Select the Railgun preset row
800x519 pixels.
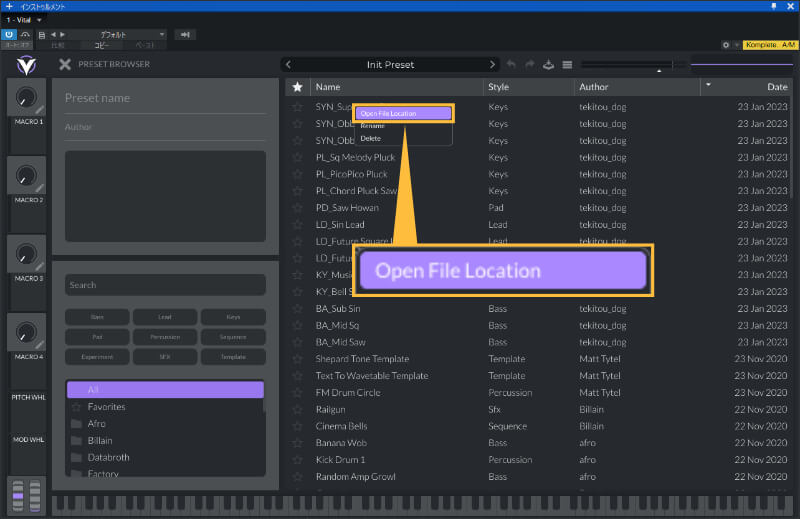click(538, 409)
